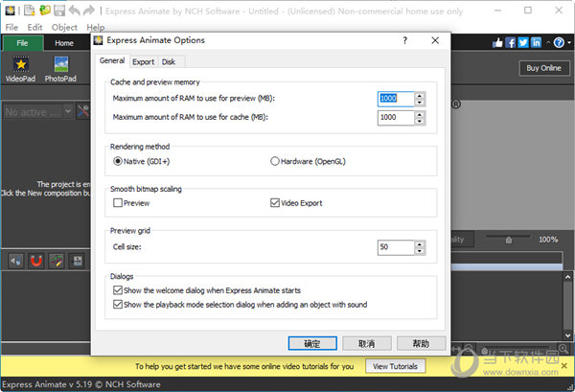Open the File menu in menu bar

(x=11, y=27)
